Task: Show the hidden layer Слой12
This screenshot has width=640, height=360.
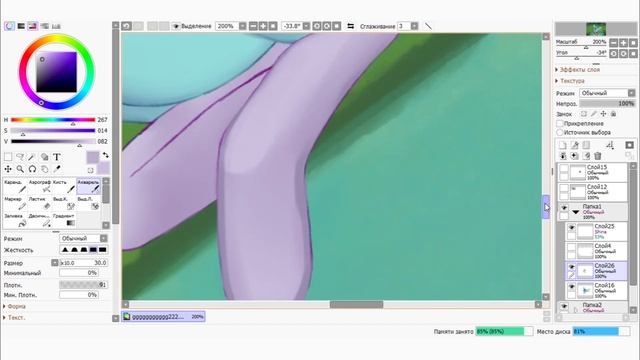Action: pyautogui.click(x=564, y=188)
